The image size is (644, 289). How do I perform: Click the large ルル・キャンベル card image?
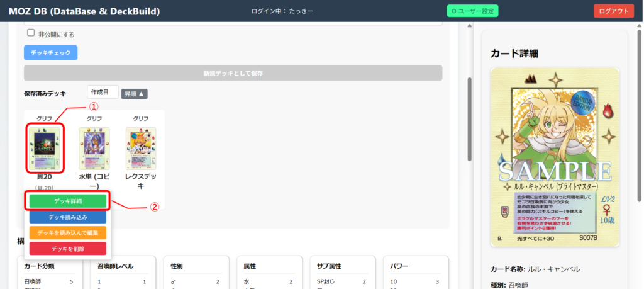point(554,156)
